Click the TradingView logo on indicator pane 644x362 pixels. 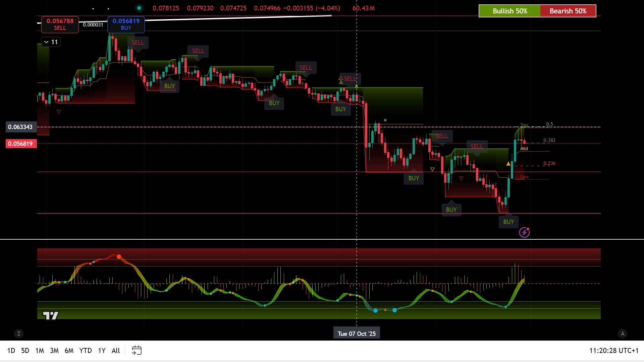[51, 315]
